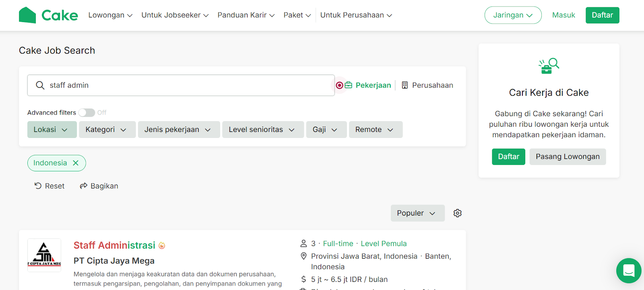Click the Cake logo
The image size is (644, 290).
click(x=48, y=15)
